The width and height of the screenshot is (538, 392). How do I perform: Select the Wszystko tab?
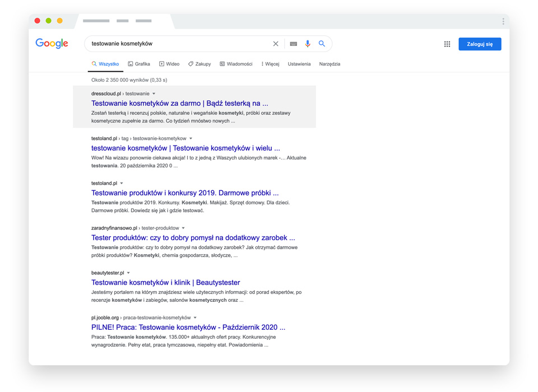click(x=105, y=64)
